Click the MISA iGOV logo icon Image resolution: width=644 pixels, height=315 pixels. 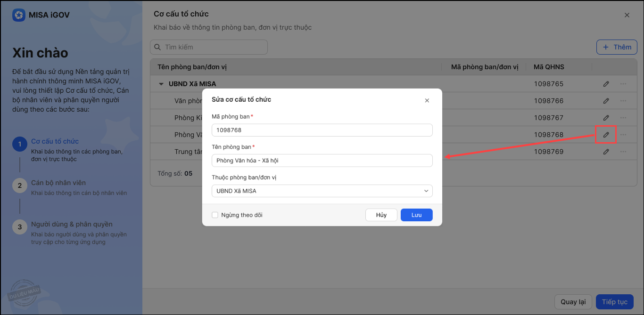[x=19, y=15]
